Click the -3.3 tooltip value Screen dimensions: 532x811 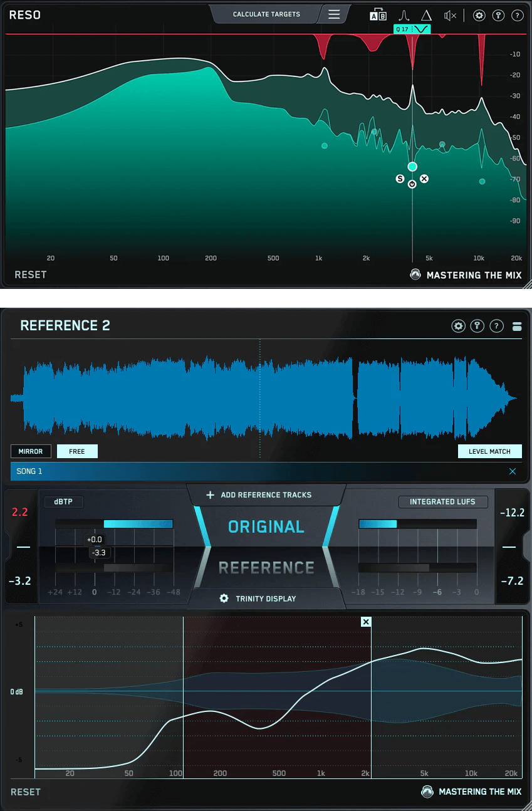[x=99, y=553]
